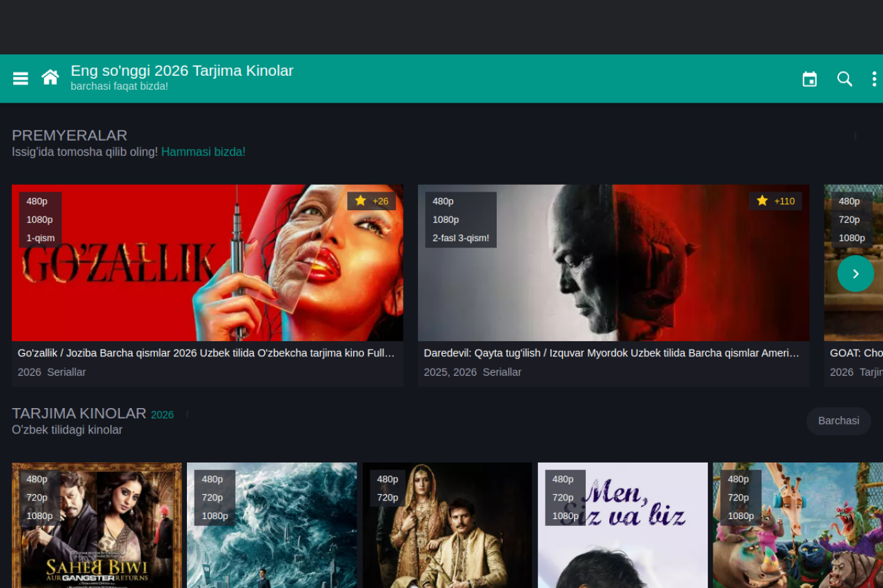Open the Saheb Biwi Aur Gangster Returns poster
This screenshot has height=588, width=883.
point(97,525)
